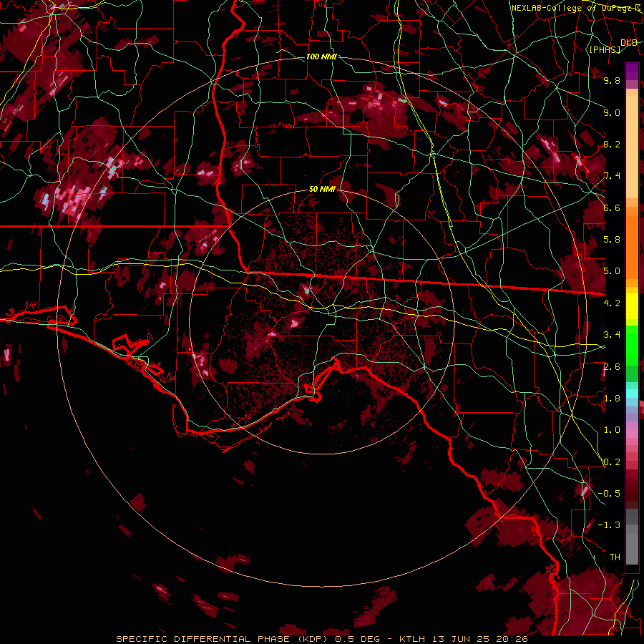Screen dimensions: 644x644
Task: Click the cyan segment of the color bar
Action: coord(632,394)
